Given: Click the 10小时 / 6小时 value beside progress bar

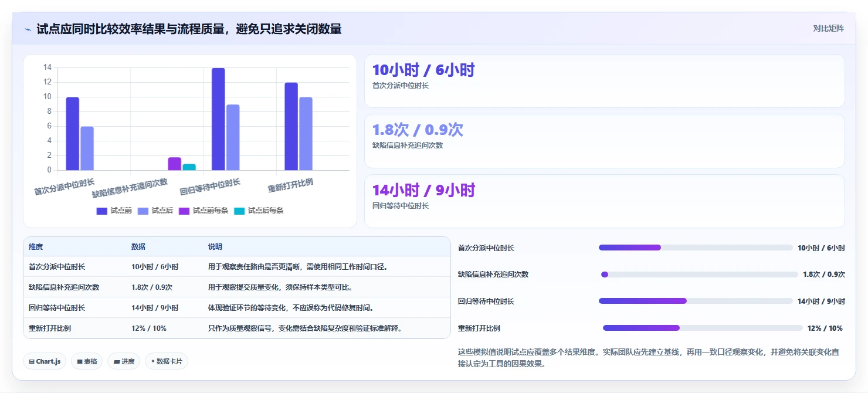Looking at the screenshot, I should (x=821, y=248).
